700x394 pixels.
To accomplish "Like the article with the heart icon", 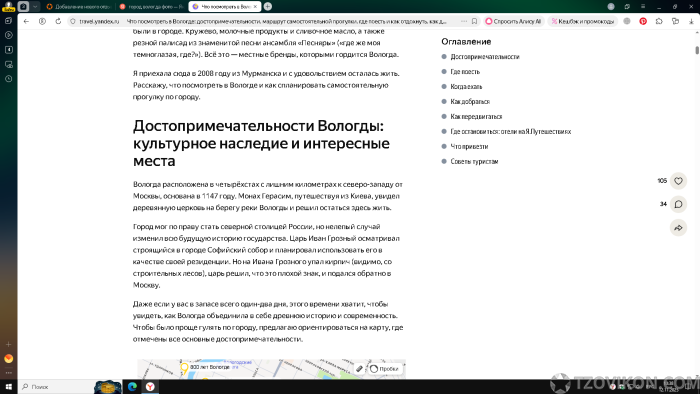I will [x=678, y=181].
